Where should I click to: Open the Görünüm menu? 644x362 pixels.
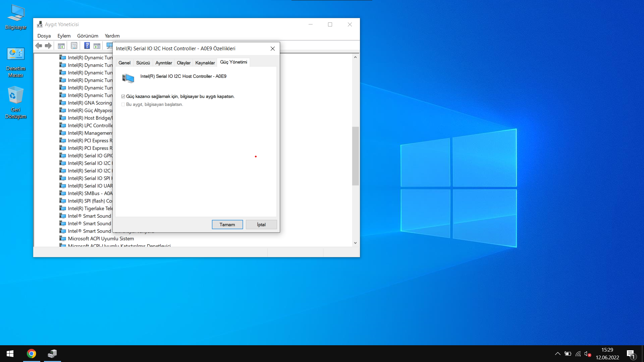(x=88, y=36)
